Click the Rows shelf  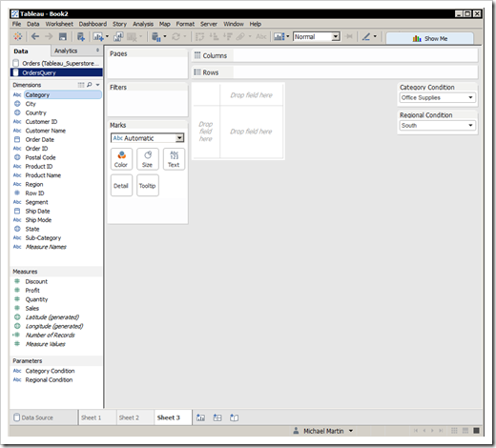click(x=335, y=72)
